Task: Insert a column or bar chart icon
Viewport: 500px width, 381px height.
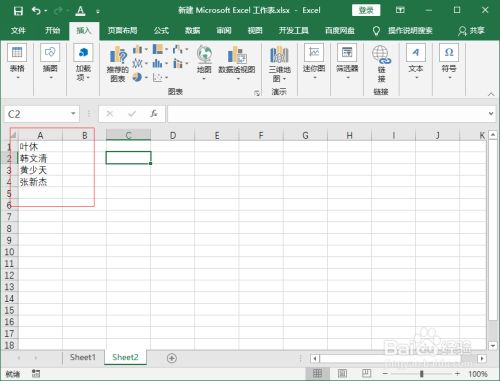Action: click(x=137, y=50)
